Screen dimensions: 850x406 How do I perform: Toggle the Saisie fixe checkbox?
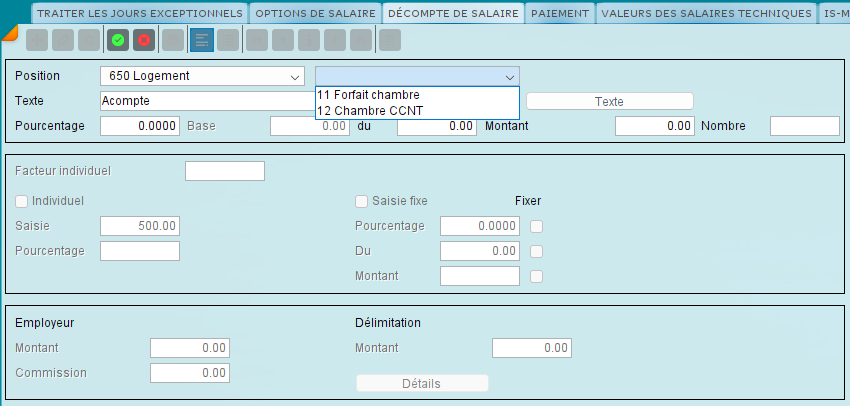[361, 201]
